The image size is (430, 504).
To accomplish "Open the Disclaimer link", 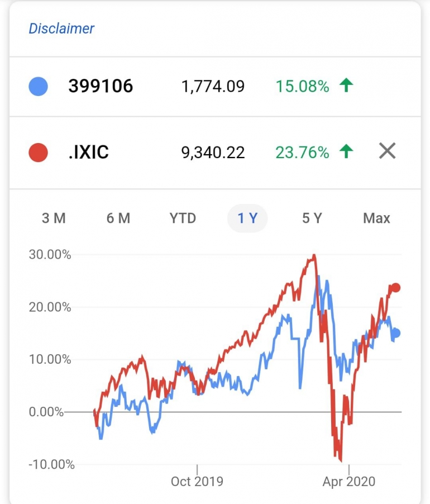I will [61, 28].
